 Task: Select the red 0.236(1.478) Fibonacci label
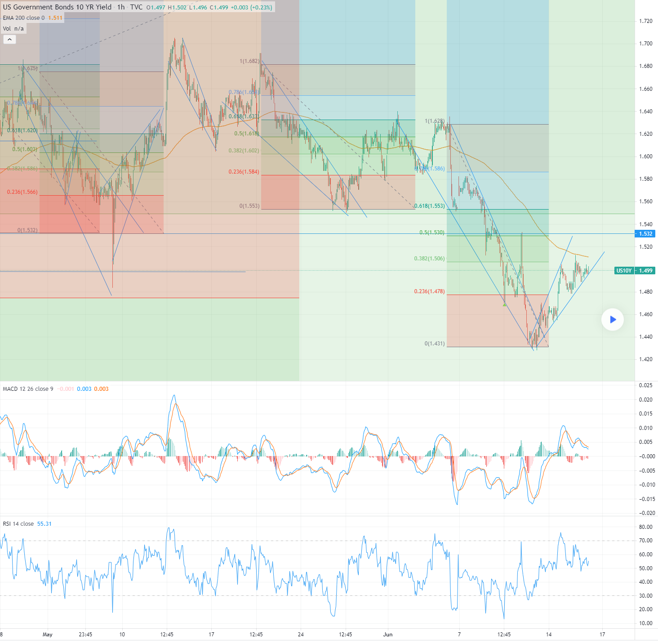(x=429, y=291)
